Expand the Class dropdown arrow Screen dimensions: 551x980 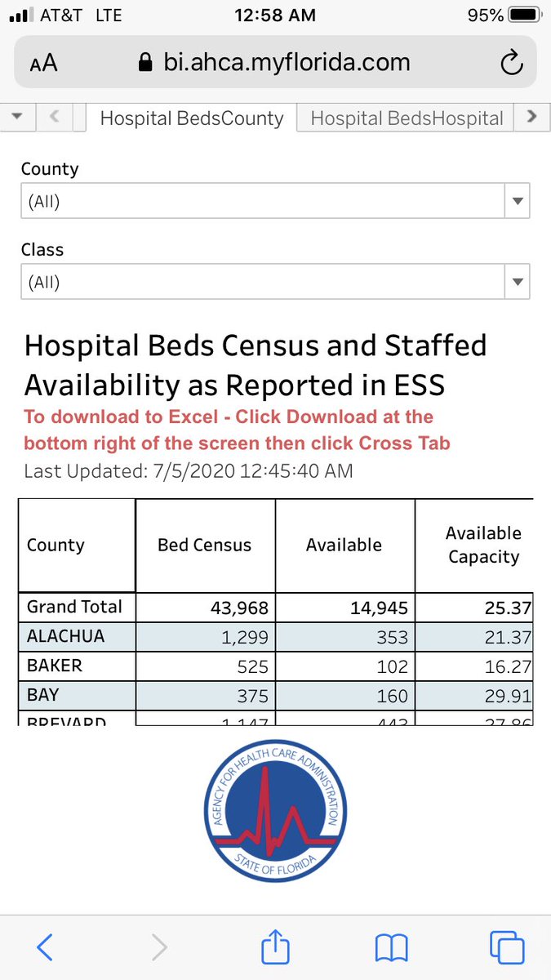pos(517,283)
